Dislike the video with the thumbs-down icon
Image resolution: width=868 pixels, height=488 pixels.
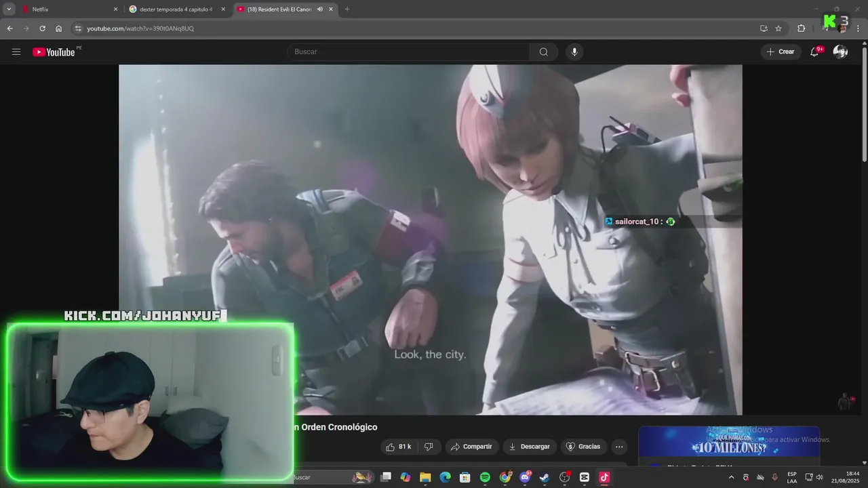click(x=429, y=447)
